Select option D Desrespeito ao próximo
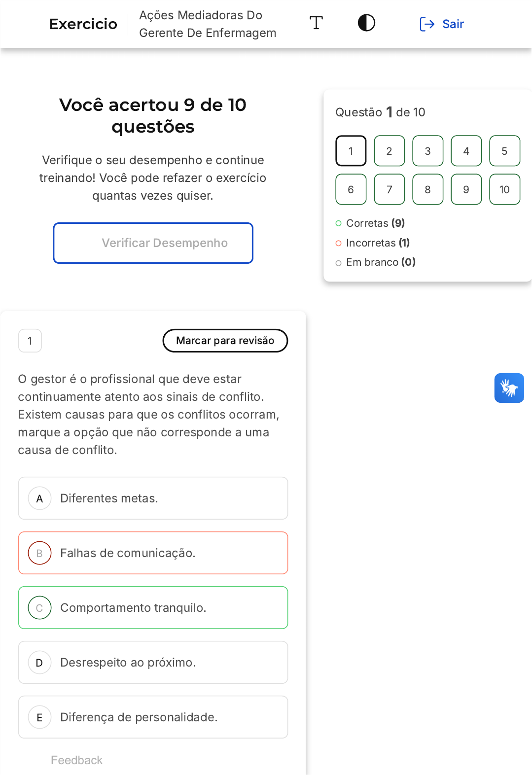This screenshot has height=775, width=532. pos(153,663)
